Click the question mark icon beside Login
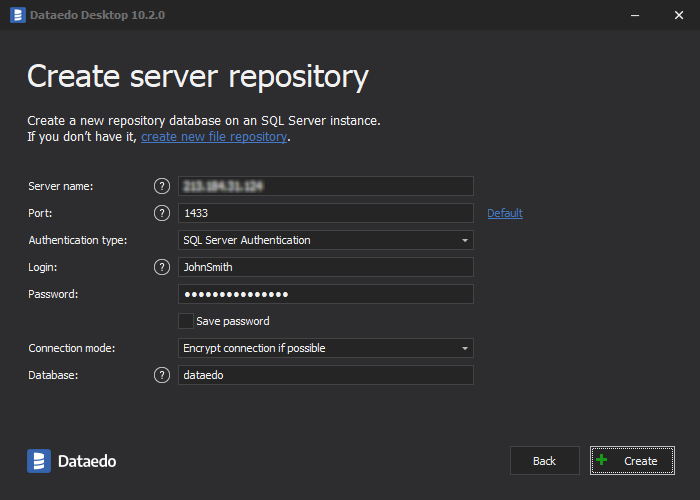The width and height of the screenshot is (700, 500). (162, 267)
